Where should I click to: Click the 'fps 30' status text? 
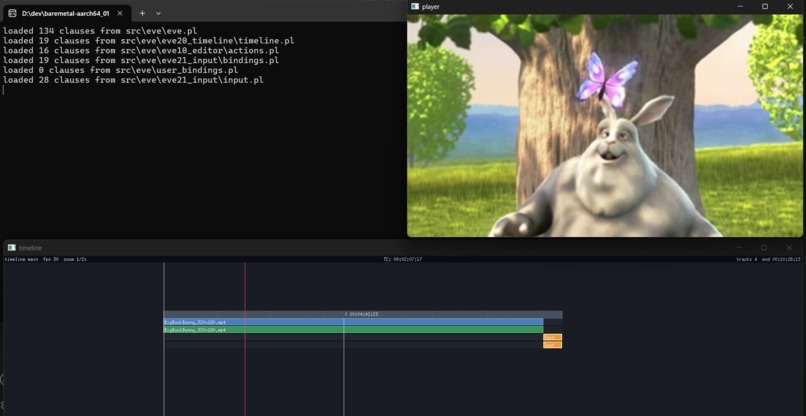click(x=50, y=259)
